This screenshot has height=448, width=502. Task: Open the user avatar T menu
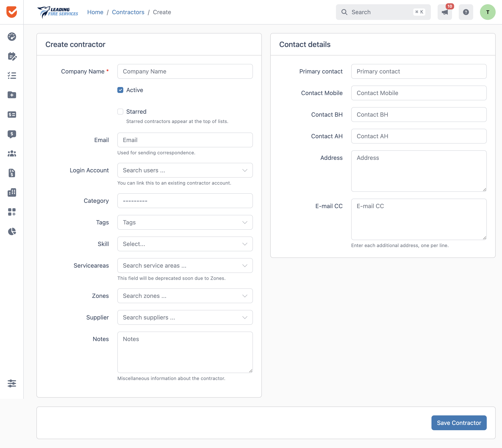click(487, 12)
